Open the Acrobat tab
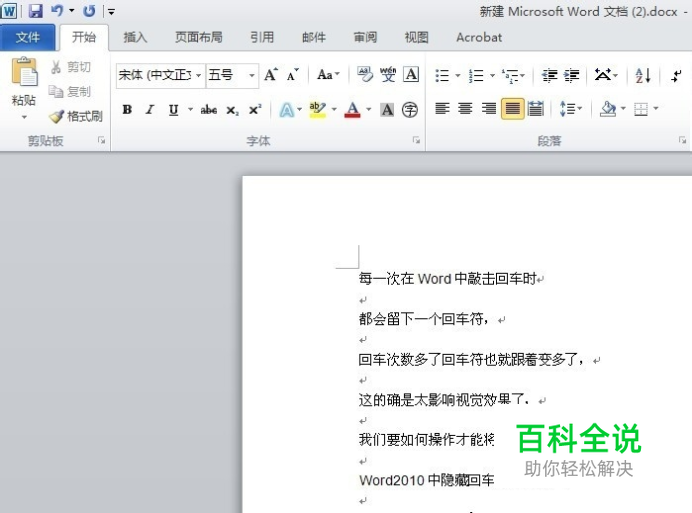 479,38
